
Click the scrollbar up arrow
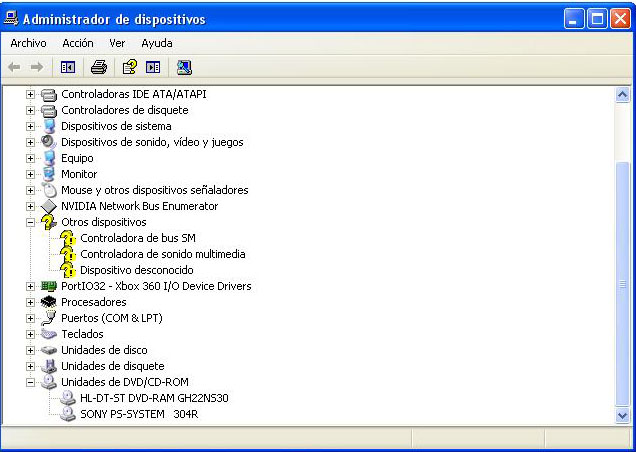click(622, 95)
